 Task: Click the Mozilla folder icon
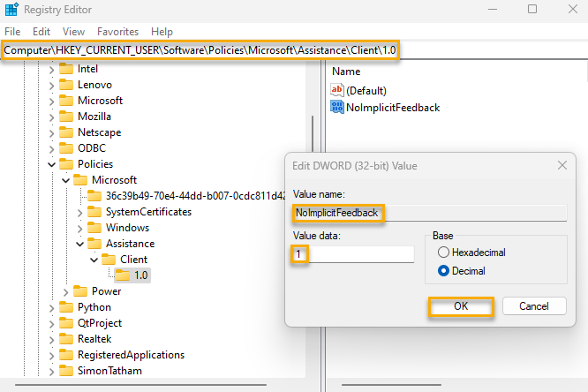pyautogui.click(x=66, y=117)
